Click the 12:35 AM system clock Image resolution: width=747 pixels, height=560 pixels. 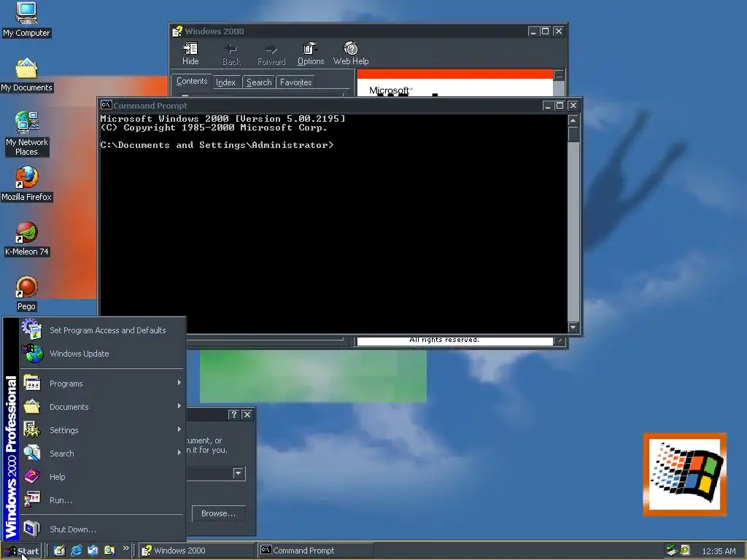tap(719, 551)
